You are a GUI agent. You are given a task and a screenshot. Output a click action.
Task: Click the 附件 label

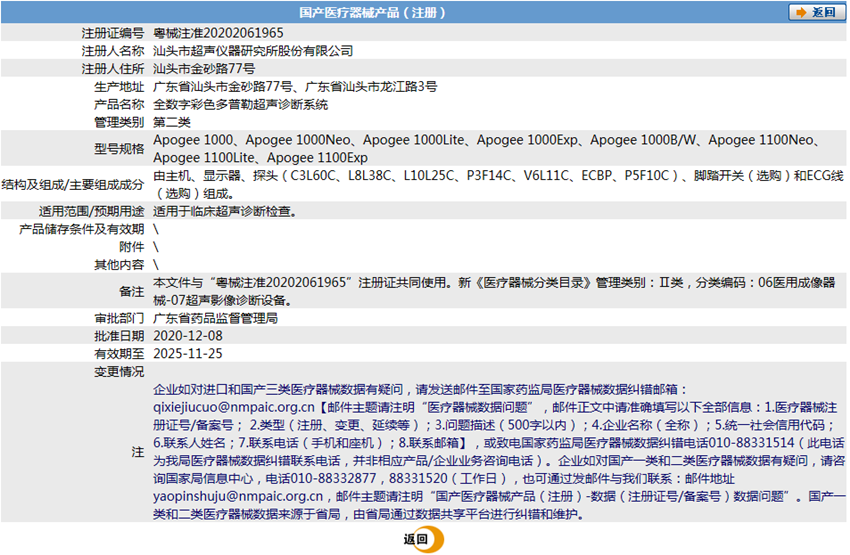point(132,247)
